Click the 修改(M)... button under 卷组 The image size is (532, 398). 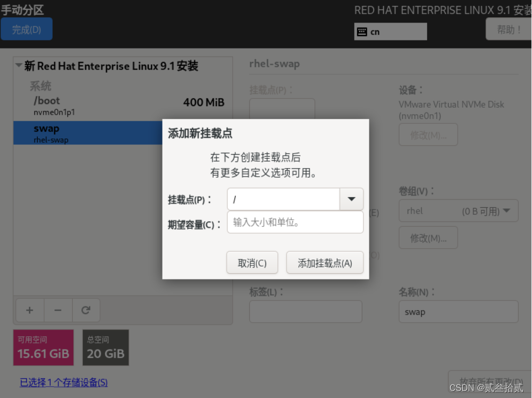click(428, 238)
